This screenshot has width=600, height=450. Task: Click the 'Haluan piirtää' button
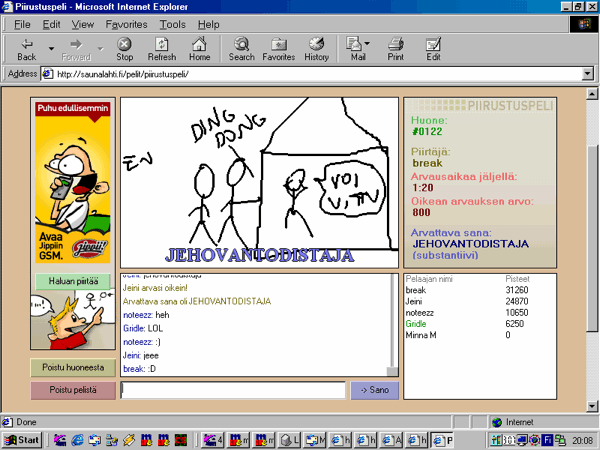pos(72,282)
